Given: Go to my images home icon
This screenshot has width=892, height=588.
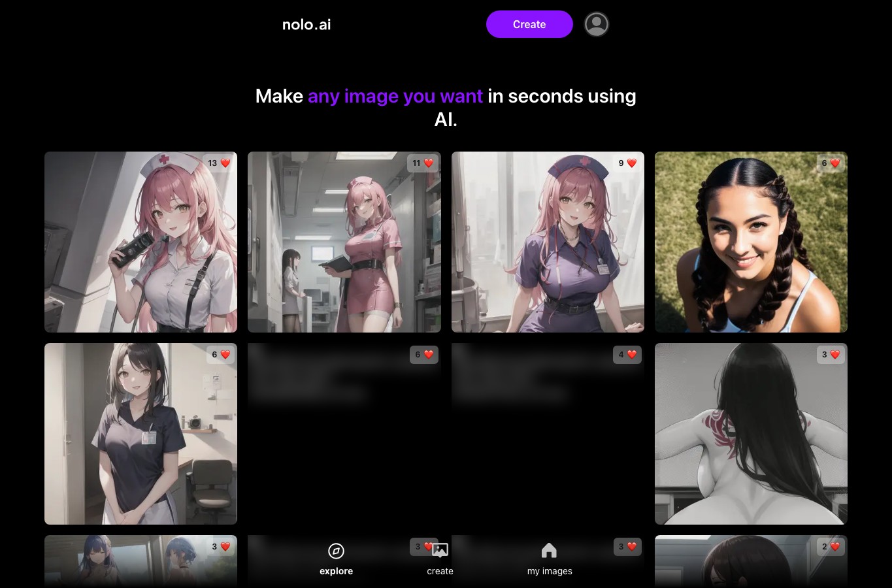Looking at the screenshot, I should pos(549,551).
